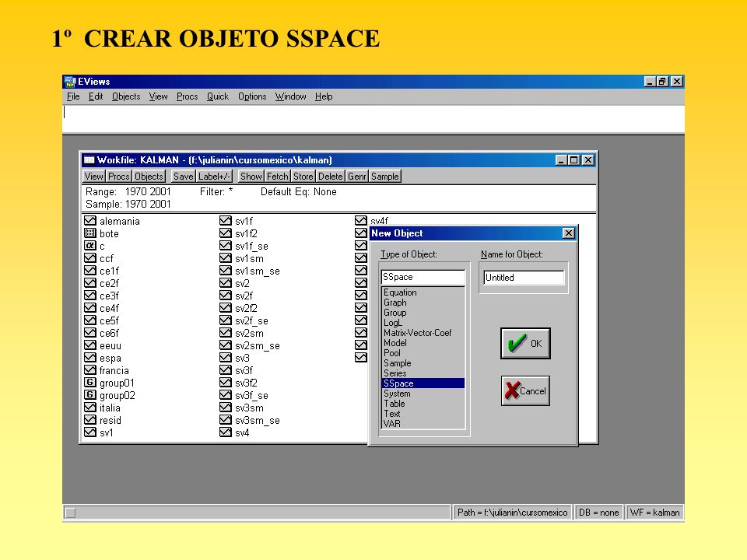This screenshot has width=747, height=560.
Task: Click the Store button
Action: 303,177
